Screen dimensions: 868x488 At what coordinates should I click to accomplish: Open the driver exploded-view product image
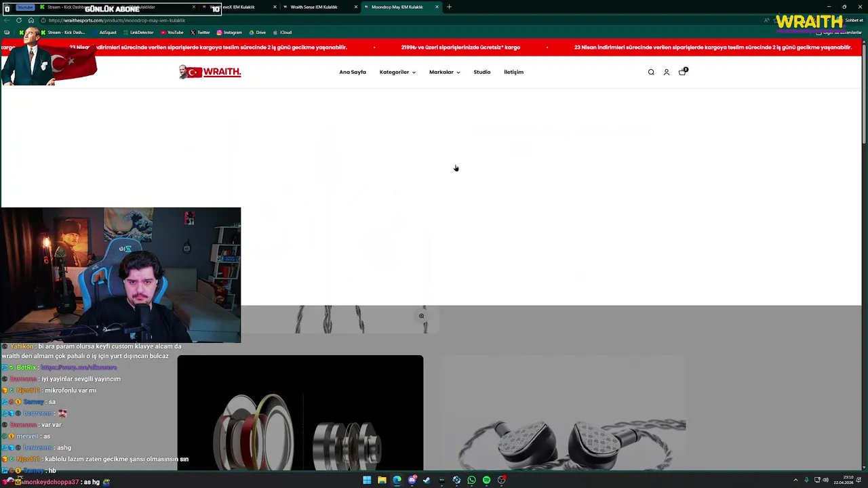(300, 413)
